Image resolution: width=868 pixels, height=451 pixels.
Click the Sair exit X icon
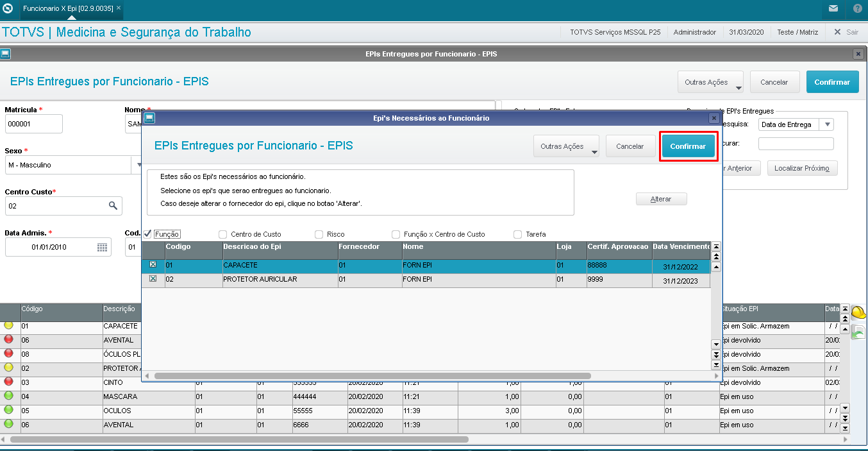[837, 32]
